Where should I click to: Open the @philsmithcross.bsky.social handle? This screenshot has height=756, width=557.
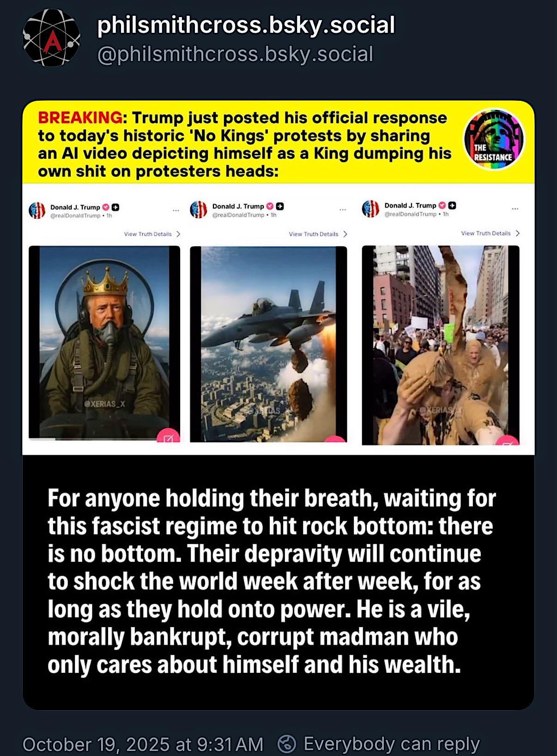[235, 55]
